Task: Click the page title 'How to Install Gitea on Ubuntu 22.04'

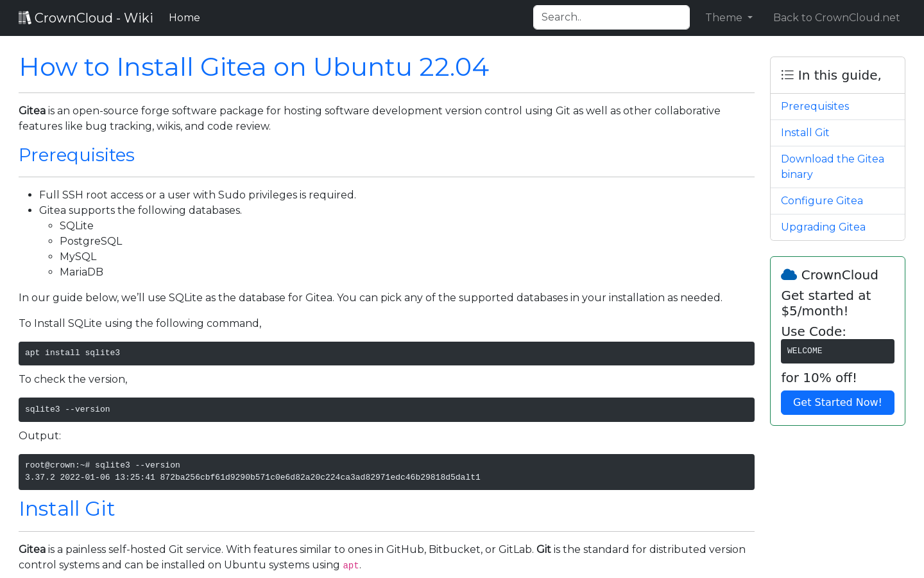Action: pyautogui.click(x=253, y=67)
